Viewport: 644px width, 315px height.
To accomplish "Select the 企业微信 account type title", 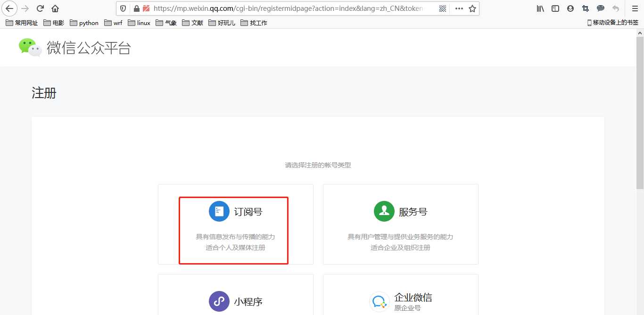I will (x=413, y=298).
